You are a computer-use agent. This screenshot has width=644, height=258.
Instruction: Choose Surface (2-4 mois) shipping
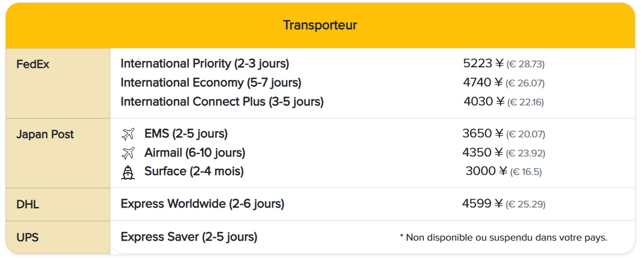[194, 171]
